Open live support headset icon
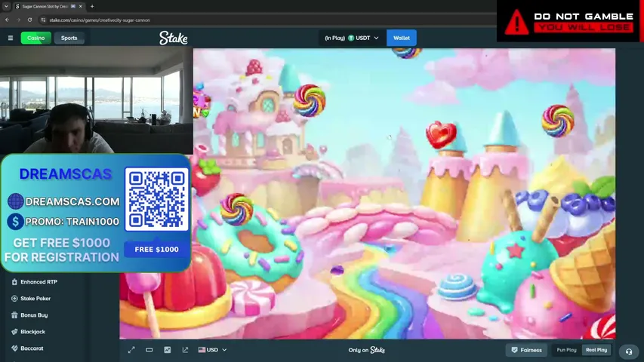This screenshot has width=644, height=362. click(x=629, y=351)
